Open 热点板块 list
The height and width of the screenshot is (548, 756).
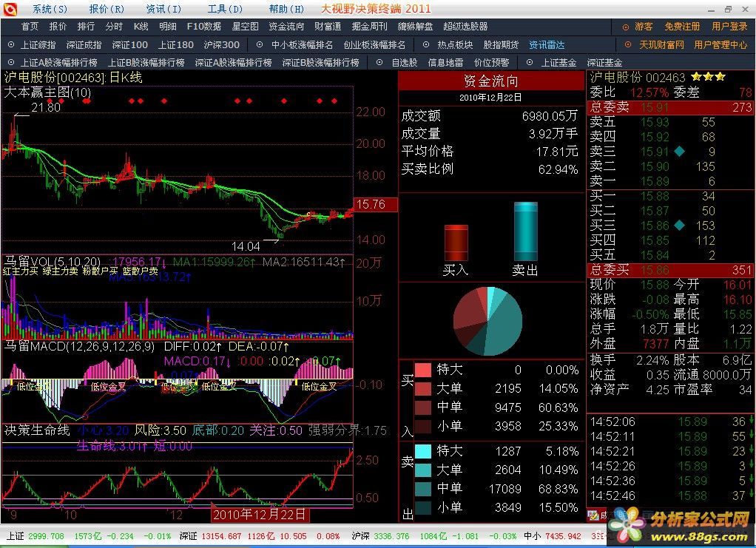tap(455, 45)
